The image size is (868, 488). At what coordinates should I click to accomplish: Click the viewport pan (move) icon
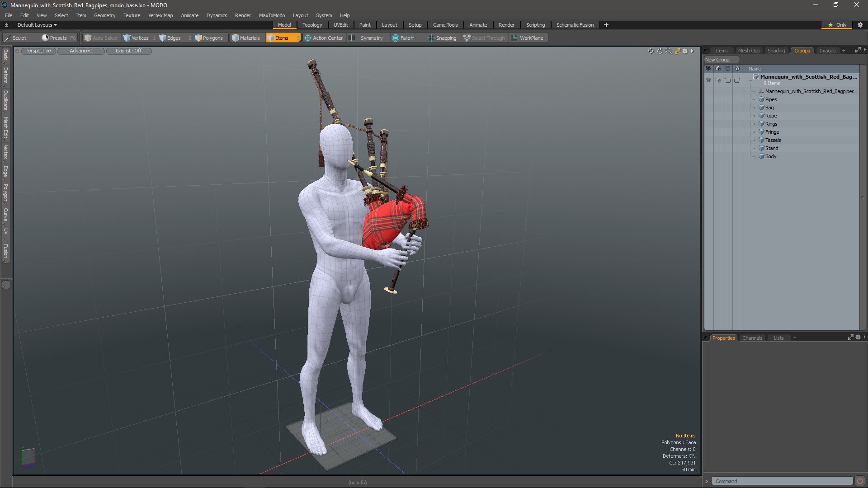click(x=651, y=51)
